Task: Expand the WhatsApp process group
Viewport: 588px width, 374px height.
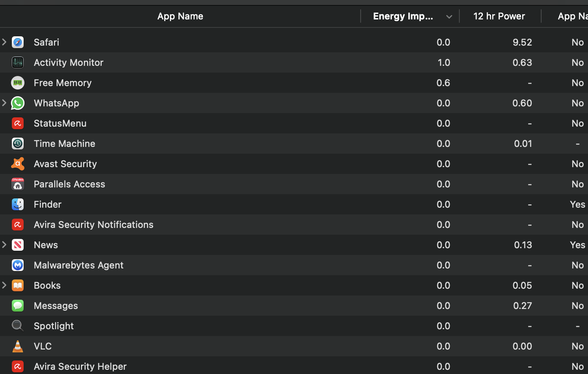Action: click(x=4, y=103)
